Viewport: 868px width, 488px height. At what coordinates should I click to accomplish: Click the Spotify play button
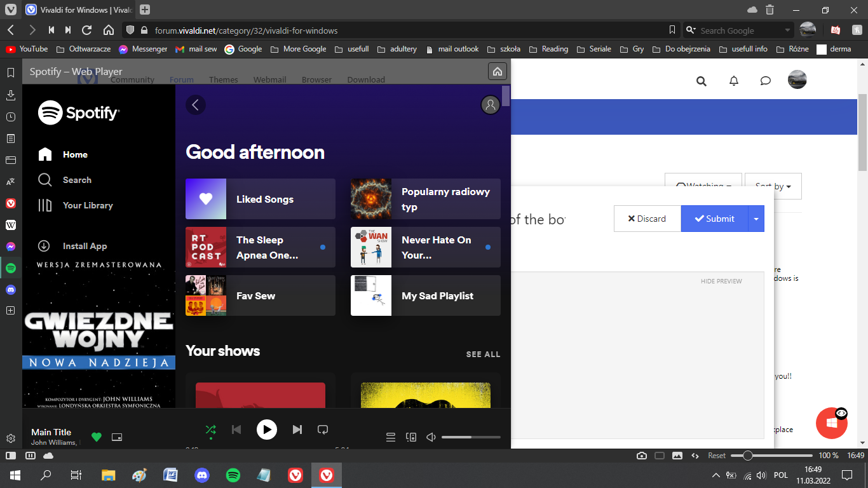click(x=267, y=430)
